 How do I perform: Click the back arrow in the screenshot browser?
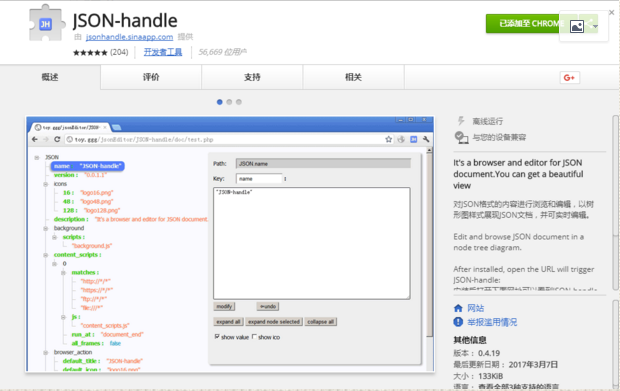pyautogui.click(x=35, y=139)
